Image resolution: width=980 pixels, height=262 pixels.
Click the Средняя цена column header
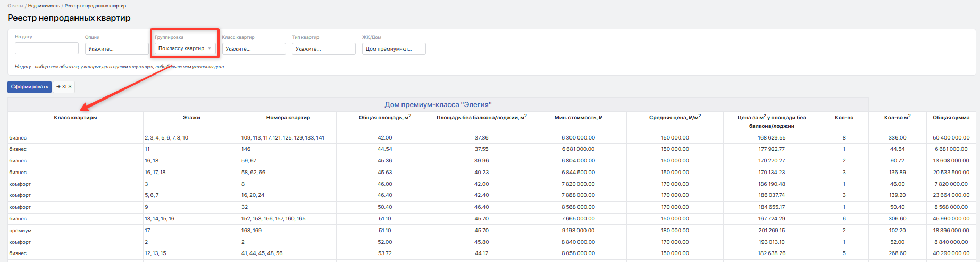675,117
